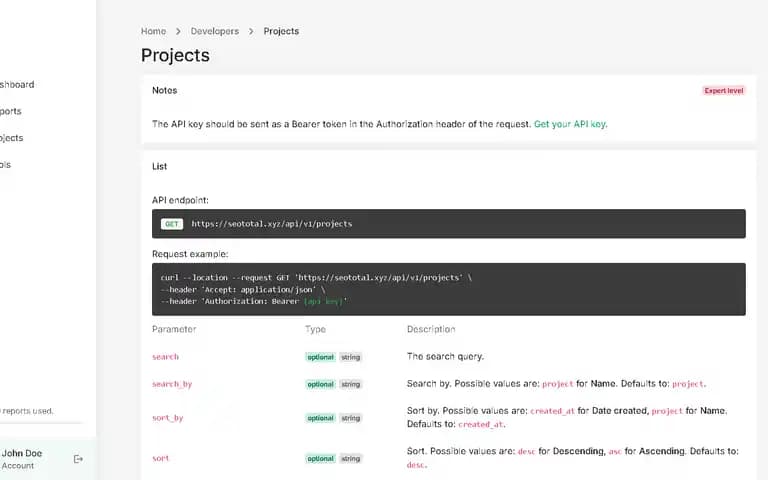The height and width of the screenshot is (480, 768).
Task: Click the GET method badge
Action: pos(171,224)
